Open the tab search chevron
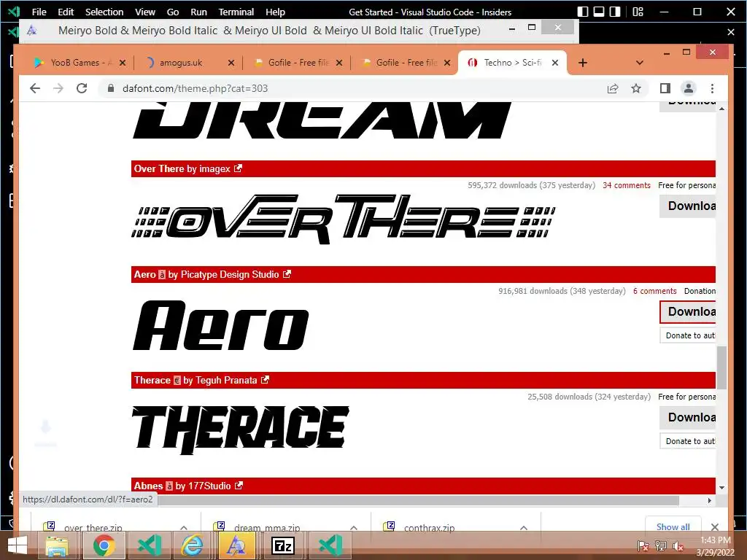The height and width of the screenshot is (560, 747). click(640, 63)
